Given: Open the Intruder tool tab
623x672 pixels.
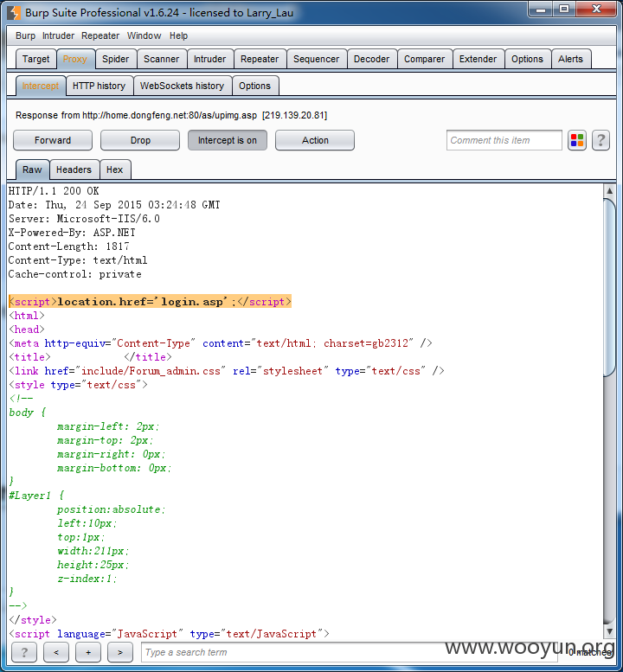Looking at the screenshot, I should [209, 59].
